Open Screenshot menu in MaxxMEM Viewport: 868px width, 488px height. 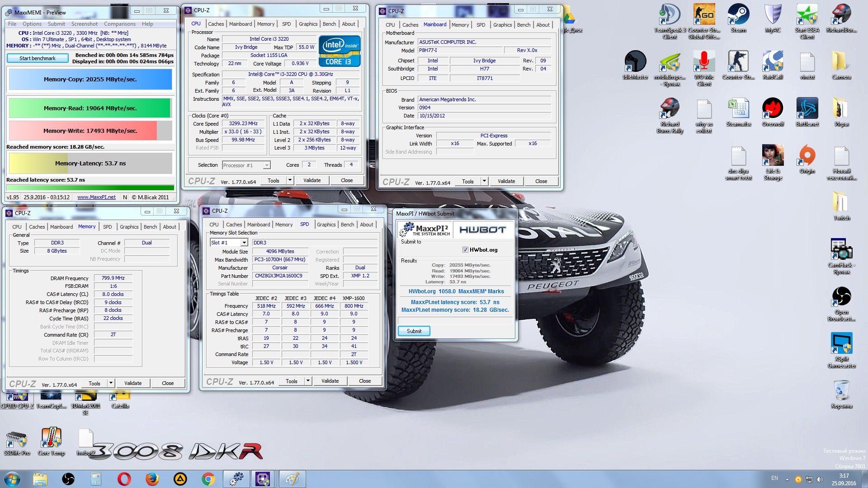click(84, 24)
